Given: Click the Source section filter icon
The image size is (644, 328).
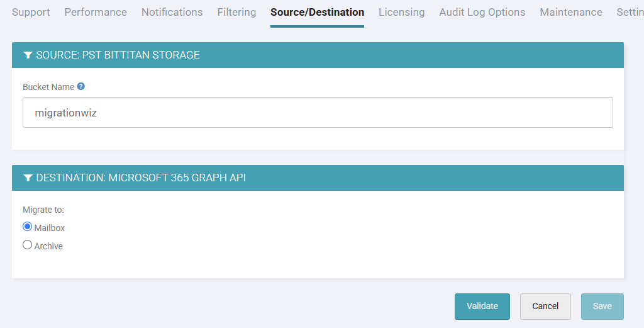Looking at the screenshot, I should (28, 55).
